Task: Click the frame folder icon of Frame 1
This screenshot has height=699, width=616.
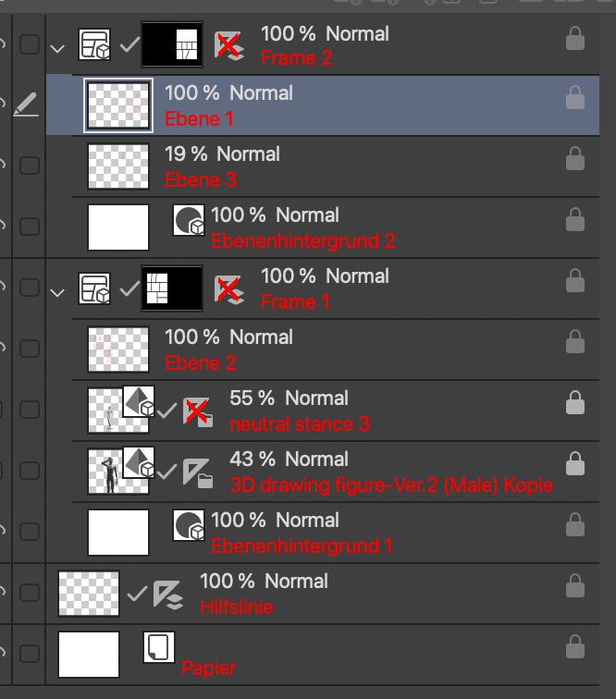Action: (93, 288)
